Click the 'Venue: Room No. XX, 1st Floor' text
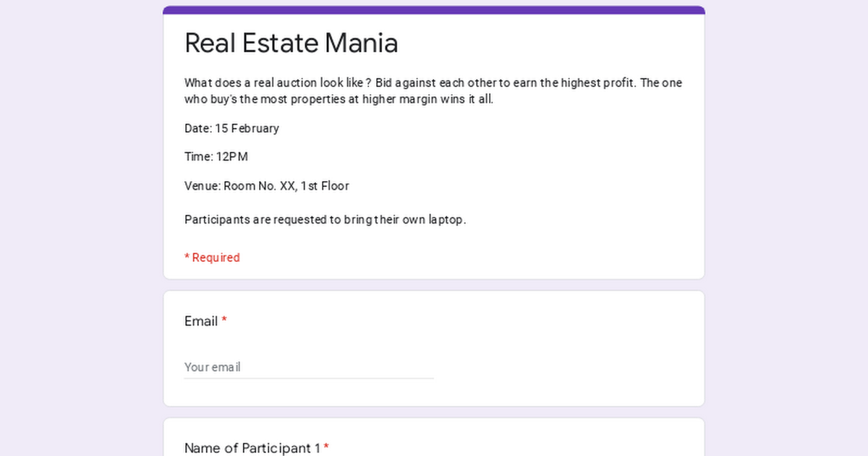 click(266, 186)
